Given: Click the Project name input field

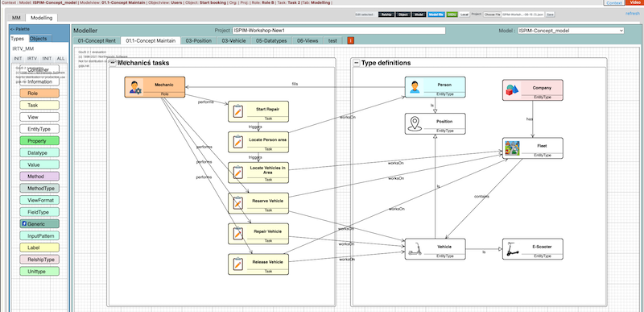Looking at the screenshot, I should 339,31.
